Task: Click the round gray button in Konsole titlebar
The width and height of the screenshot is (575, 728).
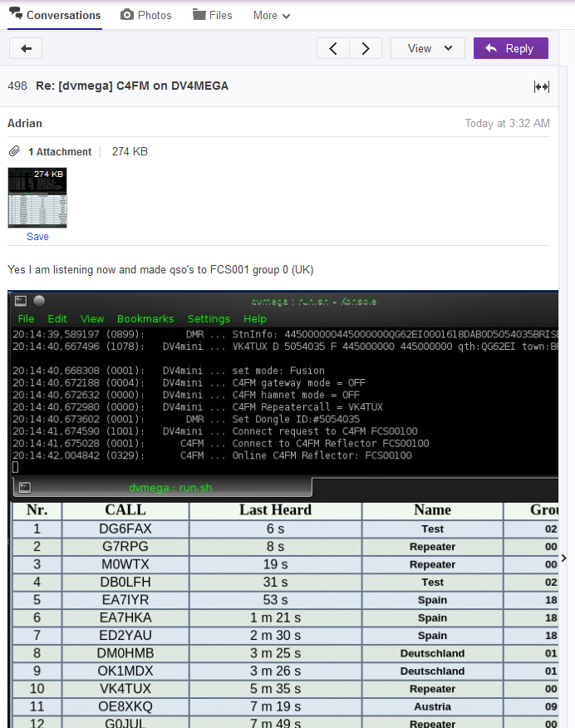Action: tap(39, 301)
